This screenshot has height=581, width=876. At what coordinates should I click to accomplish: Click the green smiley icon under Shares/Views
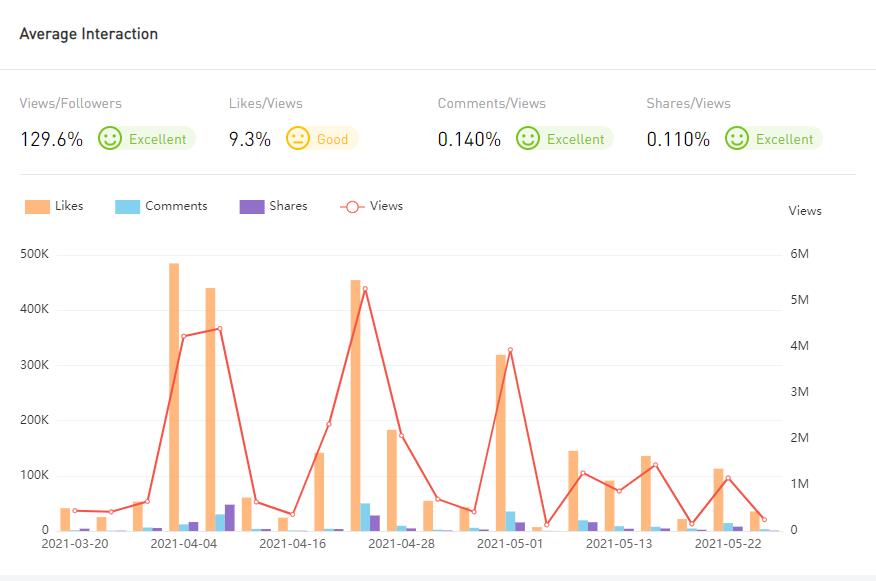pos(737,139)
